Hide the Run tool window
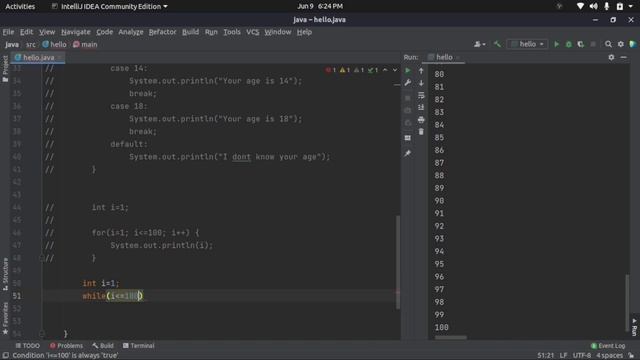The image size is (640, 360). click(x=623, y=58)
